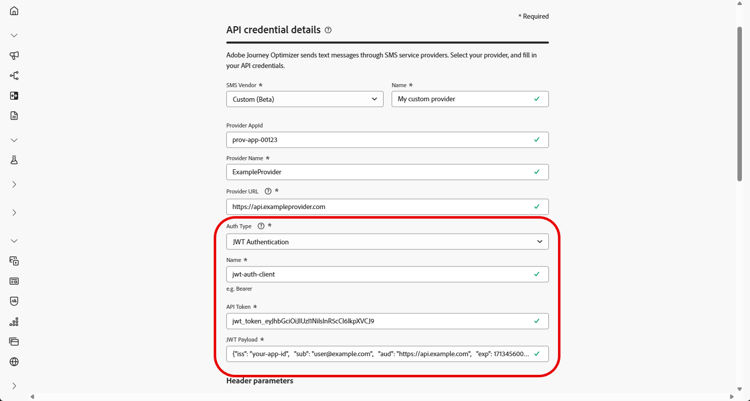Screen dimensions: 750x401
Task: Edit the JWT Payload field
Action: pyautogui.click(x=380, y=354)
